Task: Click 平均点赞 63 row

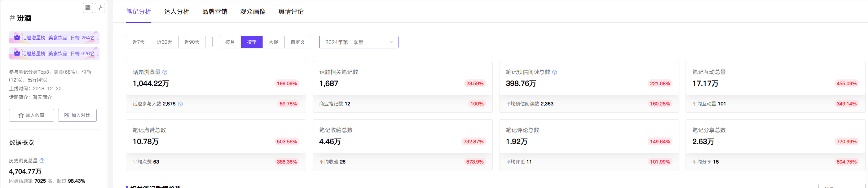Action: (216, 162)
